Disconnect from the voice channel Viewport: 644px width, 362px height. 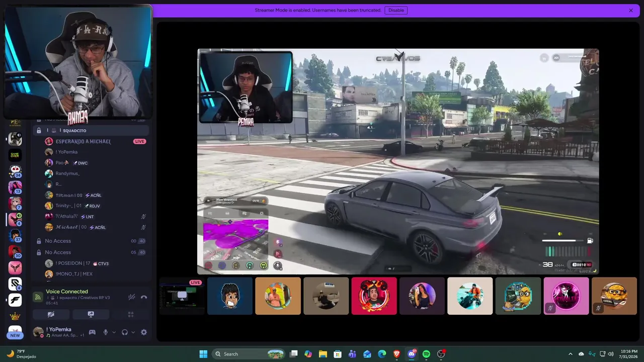tap(144, 297)
